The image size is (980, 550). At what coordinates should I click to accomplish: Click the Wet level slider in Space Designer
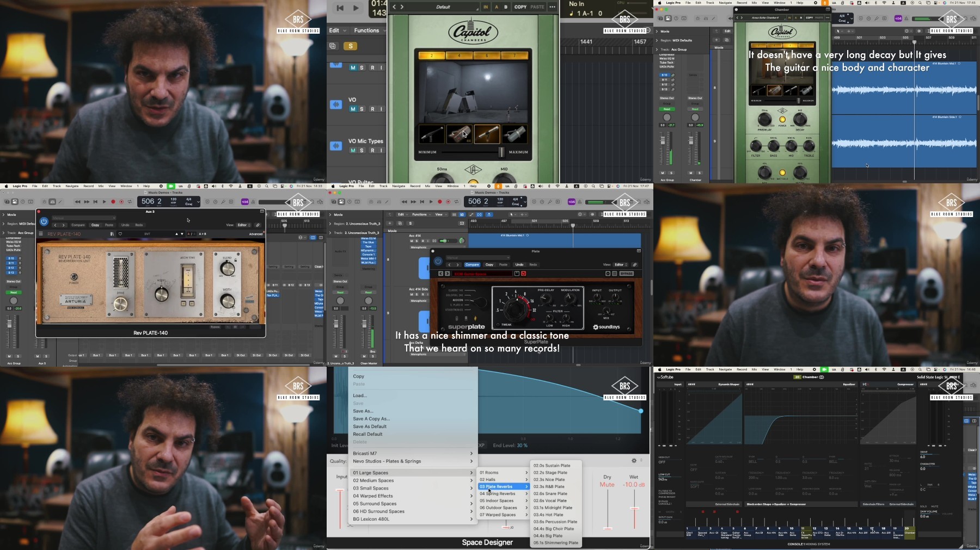coord(634,509)
